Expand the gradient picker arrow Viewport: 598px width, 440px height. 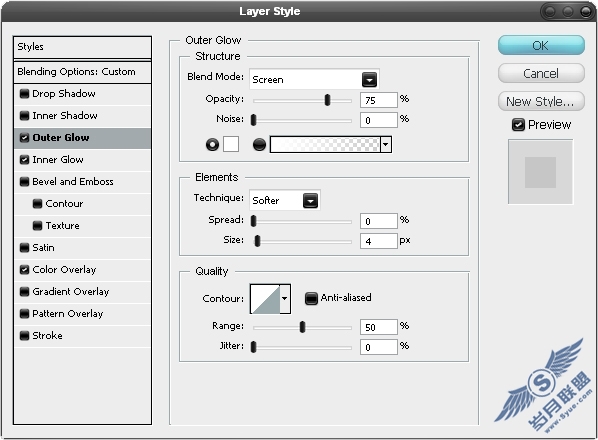(x=386, y=145)
